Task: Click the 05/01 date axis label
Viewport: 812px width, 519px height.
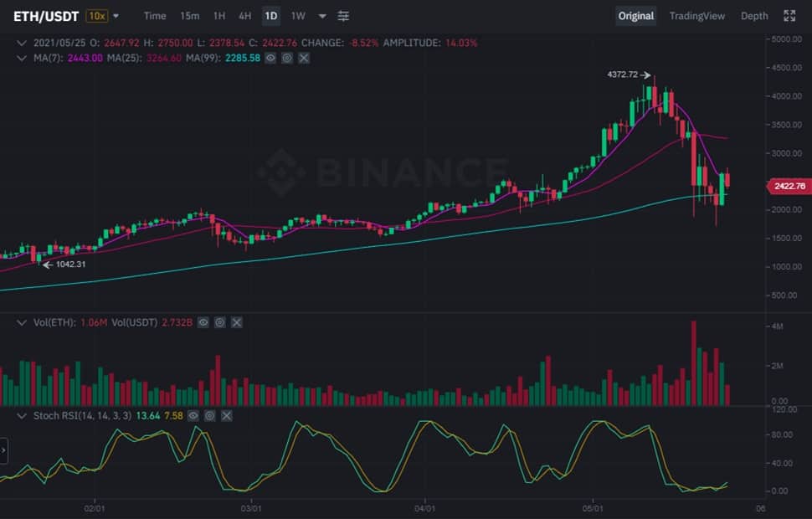Action: (593, 509)
